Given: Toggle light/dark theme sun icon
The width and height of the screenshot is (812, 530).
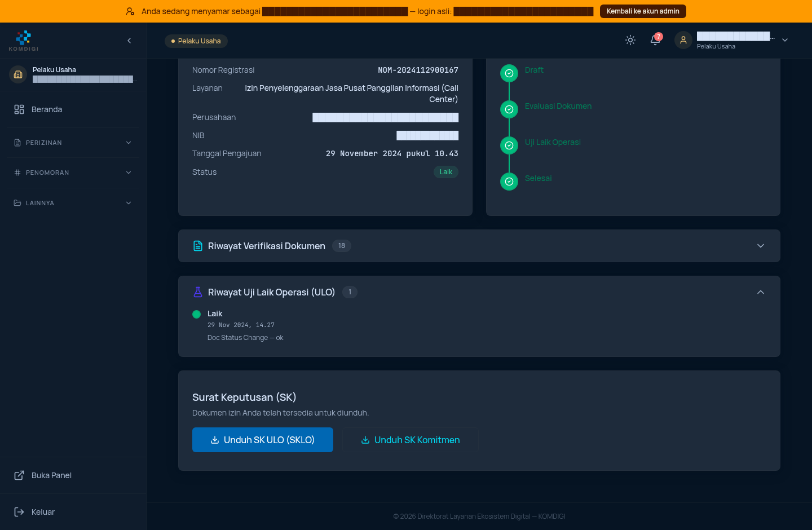Looking at the screenshot, I should pos(630,40).
